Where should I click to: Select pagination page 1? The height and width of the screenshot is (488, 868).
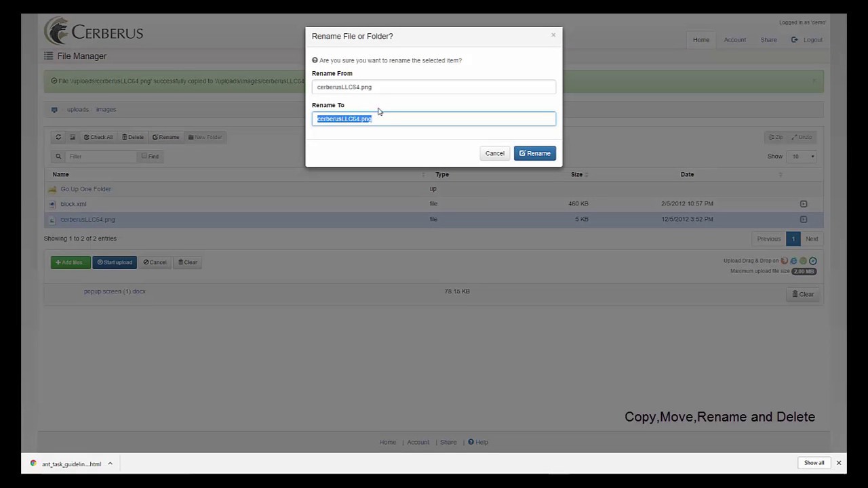click(793, 239)
